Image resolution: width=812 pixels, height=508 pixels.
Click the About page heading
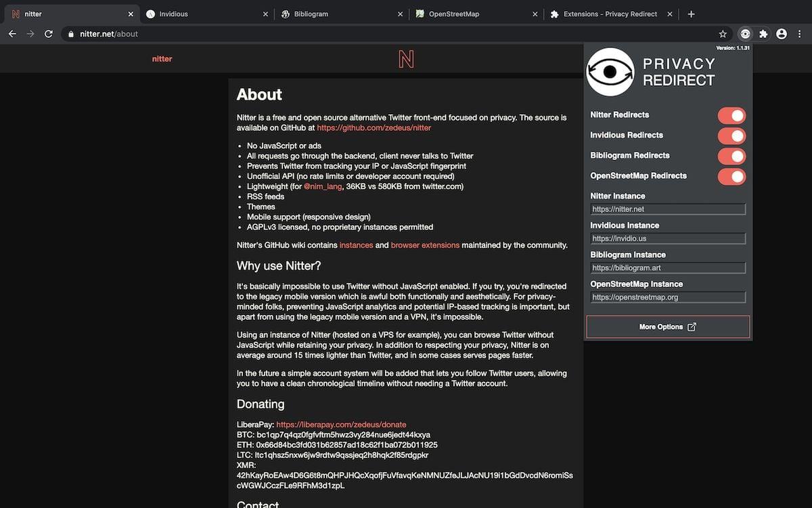[x=259, y=95]
